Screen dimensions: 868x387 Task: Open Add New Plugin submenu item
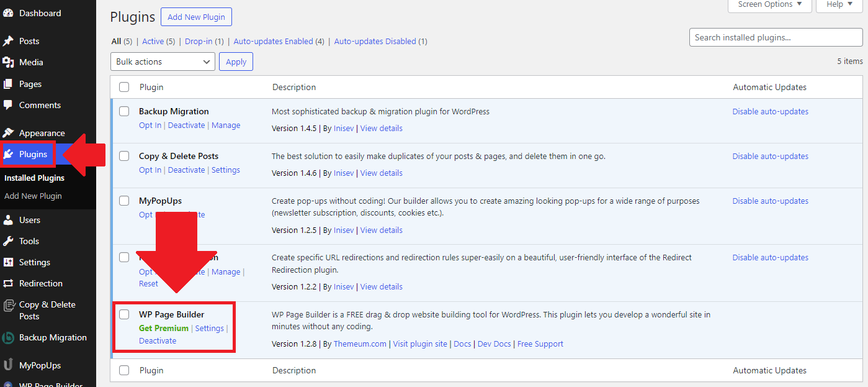[x=33, y=196]
